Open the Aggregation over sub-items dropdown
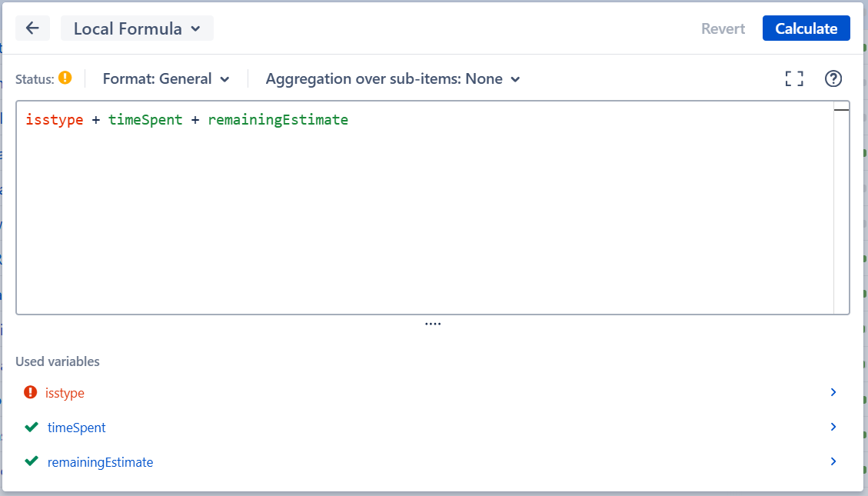Screen dimensions: 868x496 (392, 78)
